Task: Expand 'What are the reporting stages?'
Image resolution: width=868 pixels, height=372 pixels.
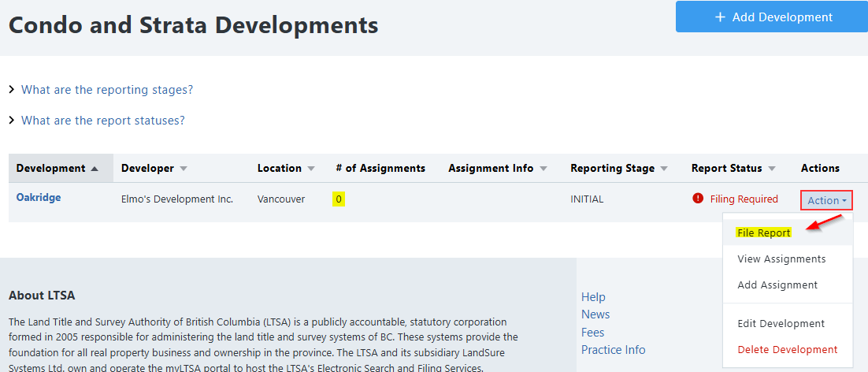Action: 106,90
